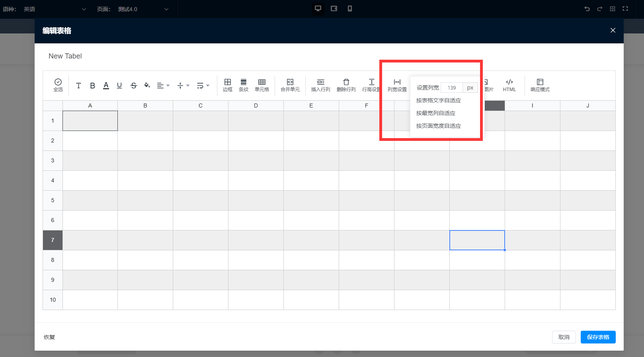This screenshot has height=357, width=644.
Task: Click the 取消 cancel button
Action: point(564,337)
